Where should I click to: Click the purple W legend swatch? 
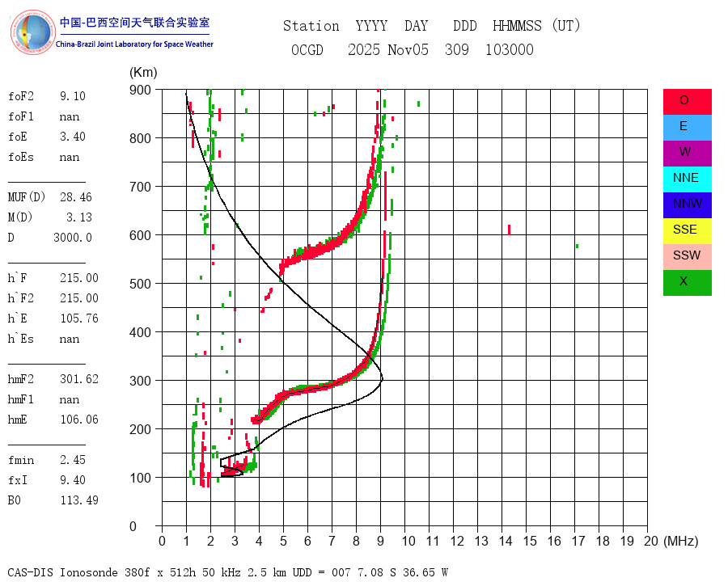click(687, 154)
